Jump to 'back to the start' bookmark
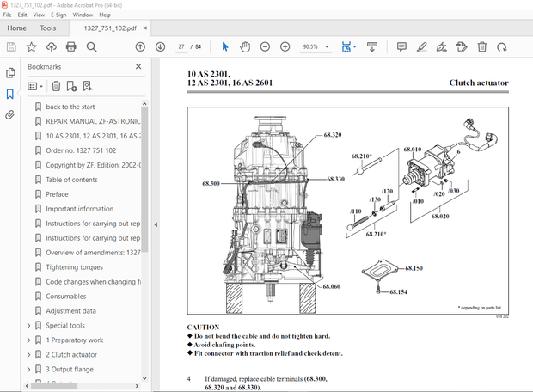 click(x=70, y=107)
